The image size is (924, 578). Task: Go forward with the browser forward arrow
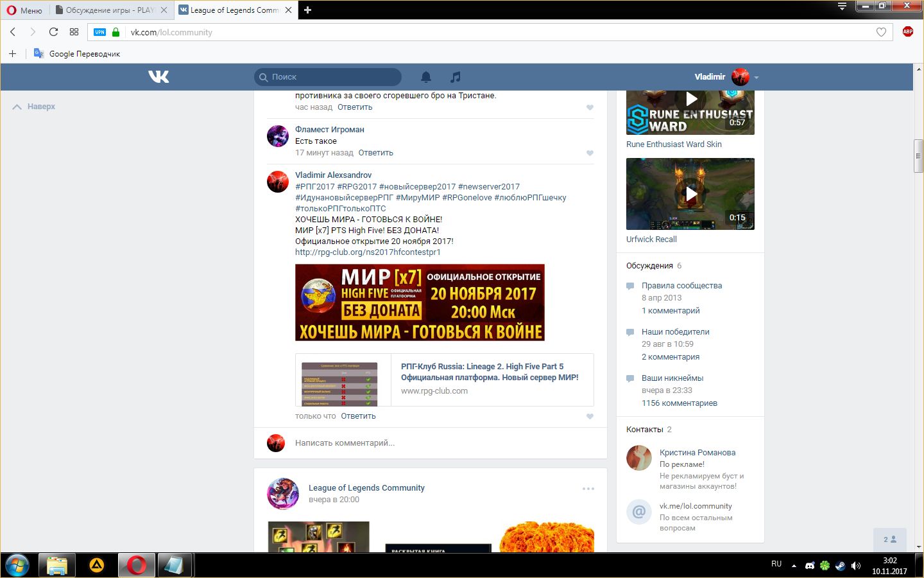point(33,32)
